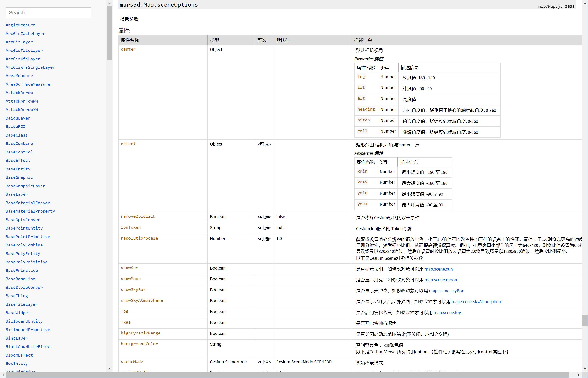Navigate to AreaMeasure class

click(x=19, y=76)
